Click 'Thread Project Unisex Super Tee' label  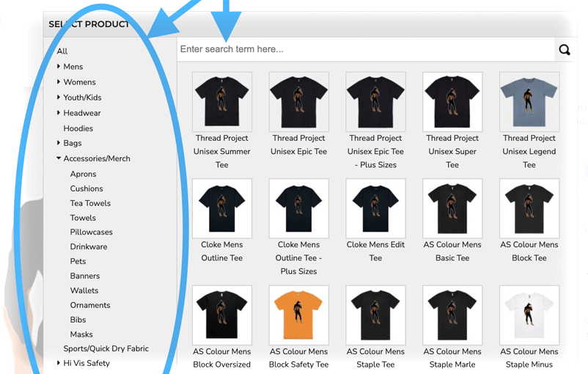coord(452,152)
